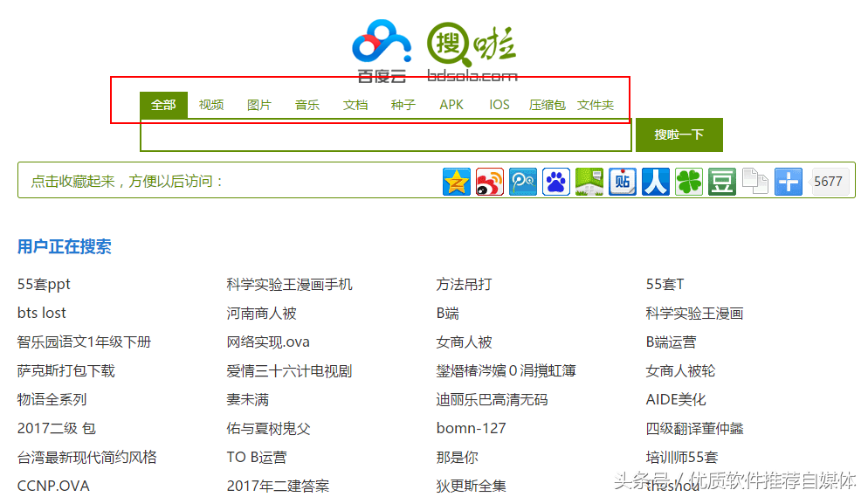Select the IOS tab
Viewport: 868px width, 497px height.
[x=499, y=105]
